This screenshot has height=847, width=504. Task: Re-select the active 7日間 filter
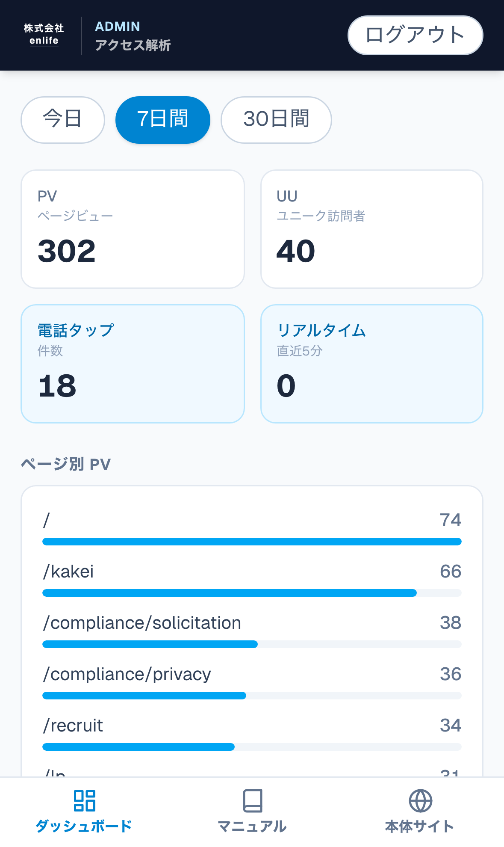162,120
